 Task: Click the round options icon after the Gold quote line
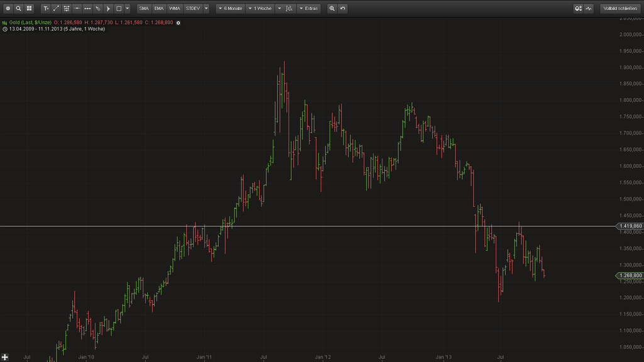pos(178,23)
